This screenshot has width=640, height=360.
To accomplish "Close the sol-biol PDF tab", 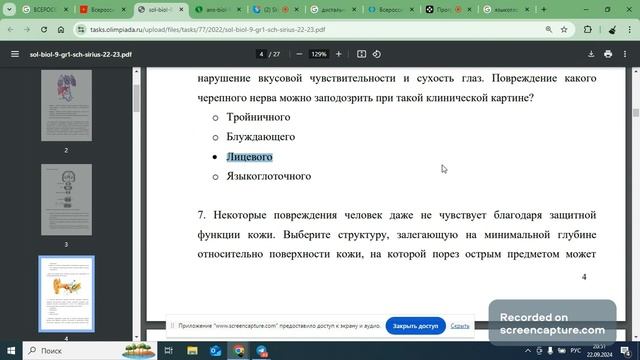I will pos(181,9).
